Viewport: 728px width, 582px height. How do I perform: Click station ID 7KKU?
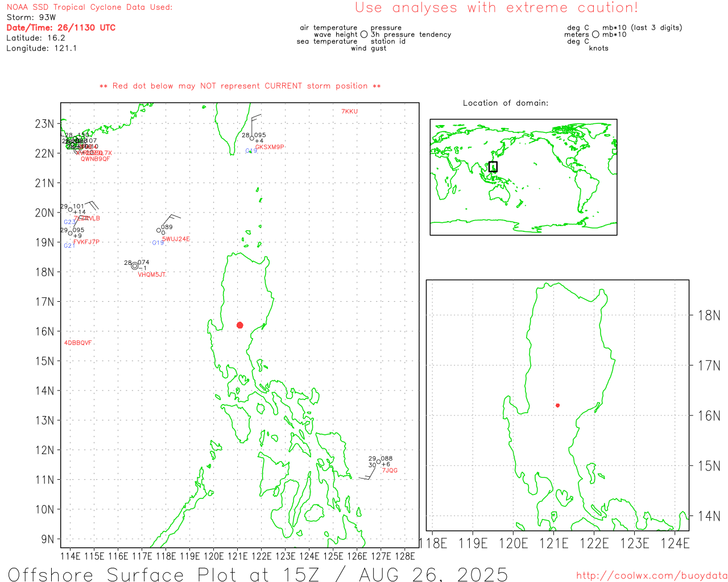[x=349, y=111]
